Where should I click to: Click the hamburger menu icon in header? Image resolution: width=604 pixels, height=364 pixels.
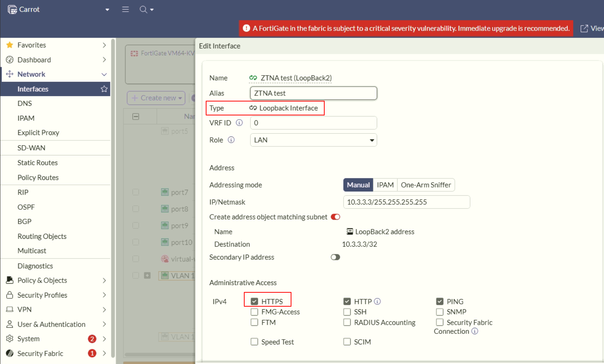click(125, 9)
